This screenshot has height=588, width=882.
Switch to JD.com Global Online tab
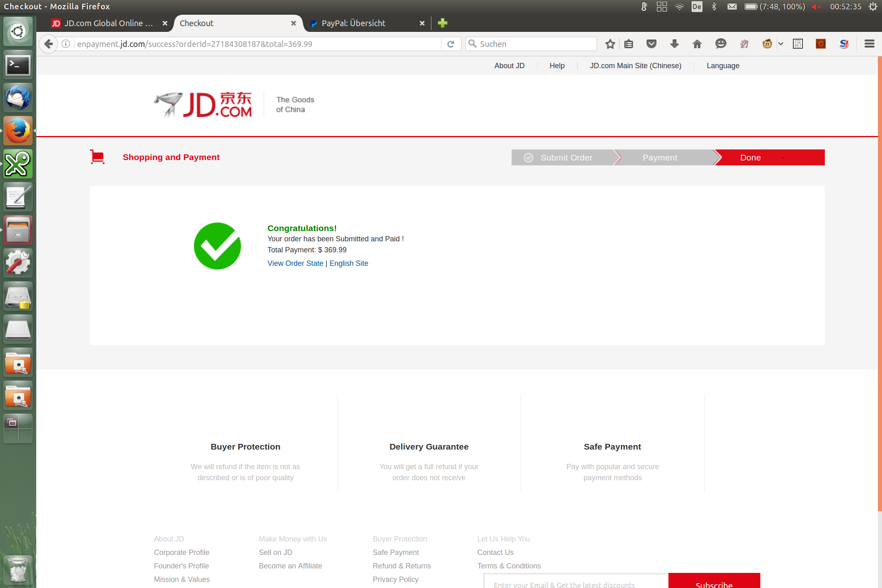(x=104, y=23)
